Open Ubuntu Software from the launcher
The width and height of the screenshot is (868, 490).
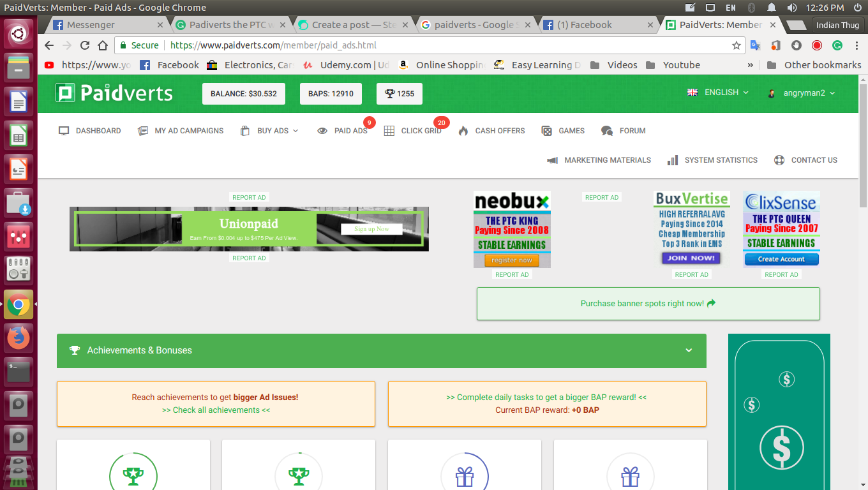coord(19,203)
